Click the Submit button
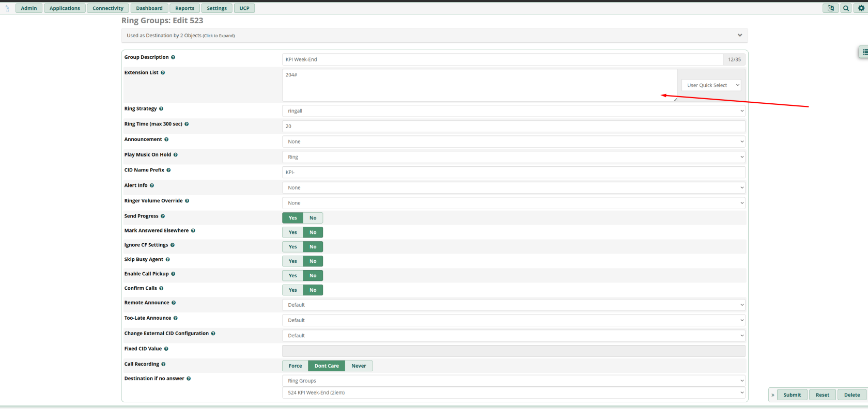Screen dimensions: 868x409 coord(792,395)
